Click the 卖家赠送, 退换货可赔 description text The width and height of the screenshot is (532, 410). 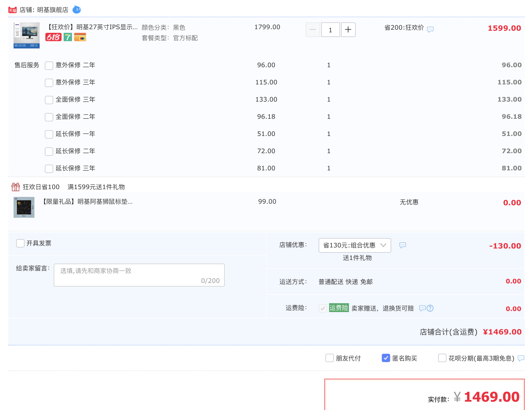point(383,308)
